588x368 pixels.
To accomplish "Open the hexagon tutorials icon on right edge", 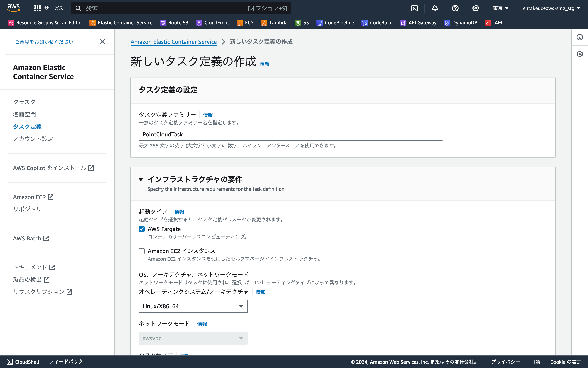I will pos(580,54).
